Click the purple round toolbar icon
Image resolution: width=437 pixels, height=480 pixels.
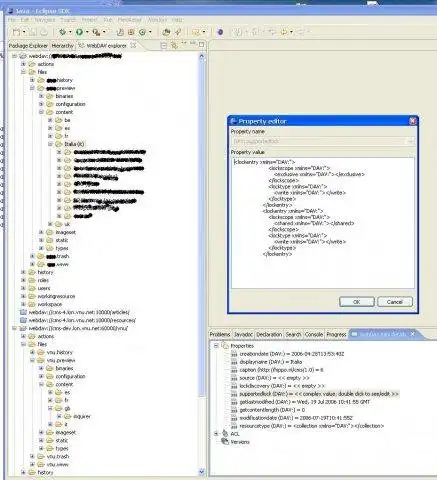pyautogui.click(x=220, y=32)
